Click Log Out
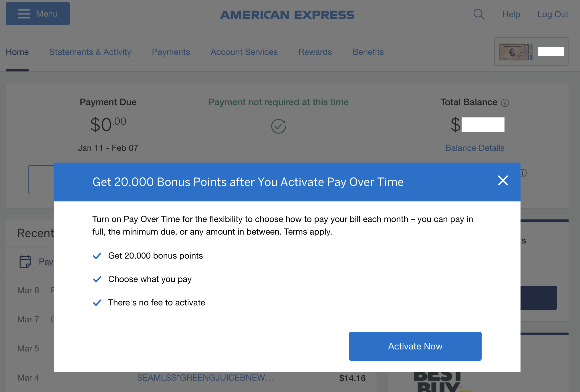580x392 pixels. tap(553, 14)
